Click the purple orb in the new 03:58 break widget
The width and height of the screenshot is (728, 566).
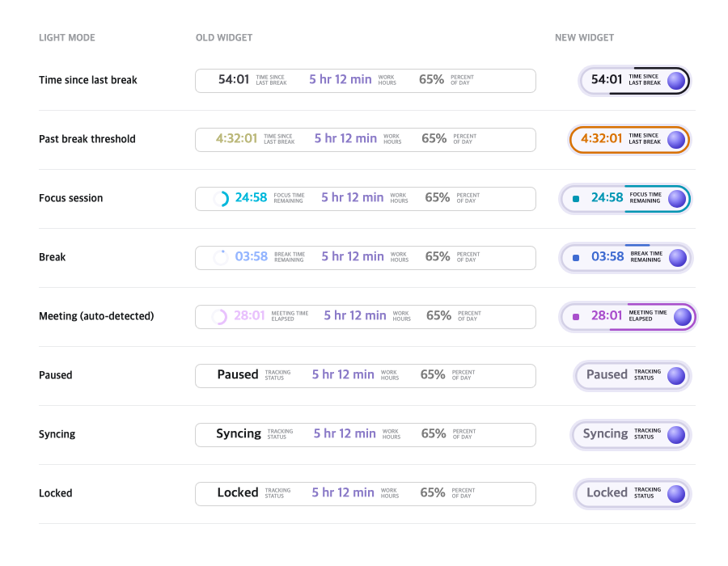point(678,258)
